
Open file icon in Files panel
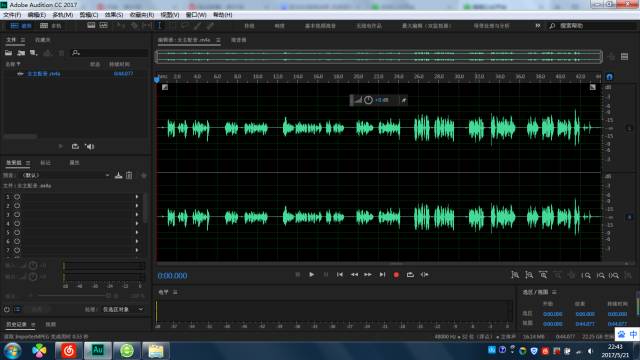[x=8, y=53]
